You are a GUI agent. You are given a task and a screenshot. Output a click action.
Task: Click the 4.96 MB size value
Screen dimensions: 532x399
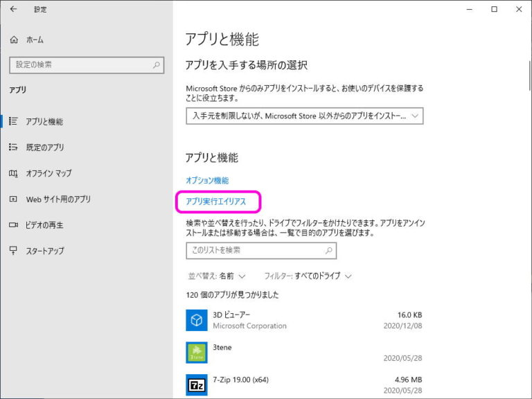point(409,380)
